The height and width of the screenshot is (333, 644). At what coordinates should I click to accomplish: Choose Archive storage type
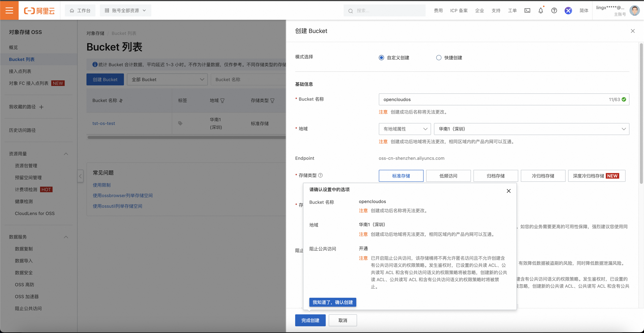click(x=495, y=176)
